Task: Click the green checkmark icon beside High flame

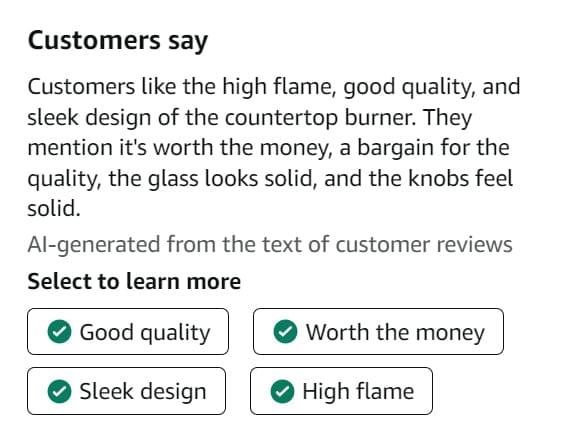Action: click(x=282, y=391)
